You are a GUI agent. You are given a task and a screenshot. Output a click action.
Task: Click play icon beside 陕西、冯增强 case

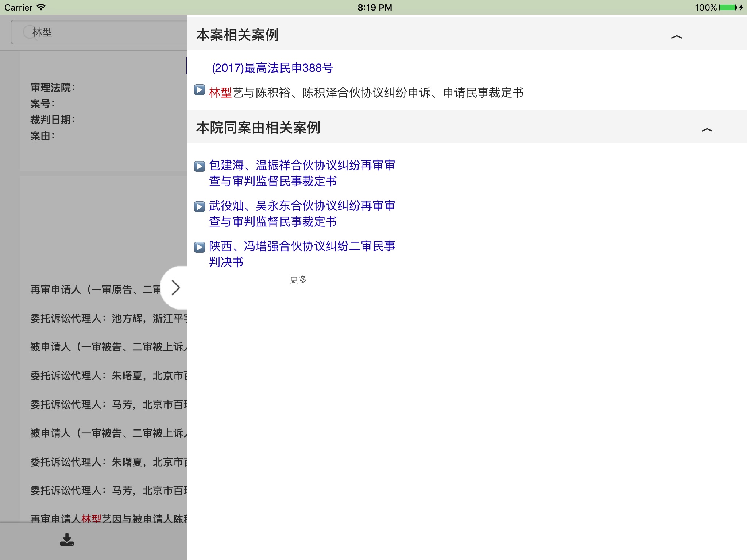click(200, 247)
